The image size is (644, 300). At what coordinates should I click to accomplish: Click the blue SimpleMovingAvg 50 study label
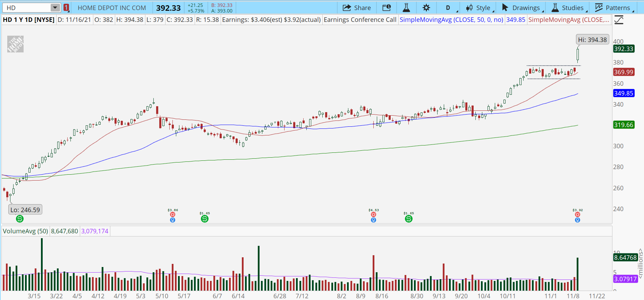point(451,20)
